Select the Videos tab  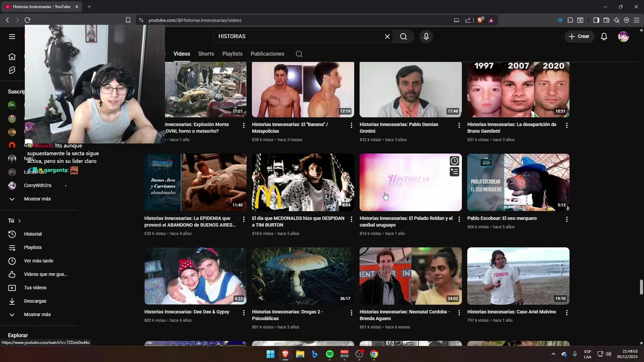[x=182, y=54]
